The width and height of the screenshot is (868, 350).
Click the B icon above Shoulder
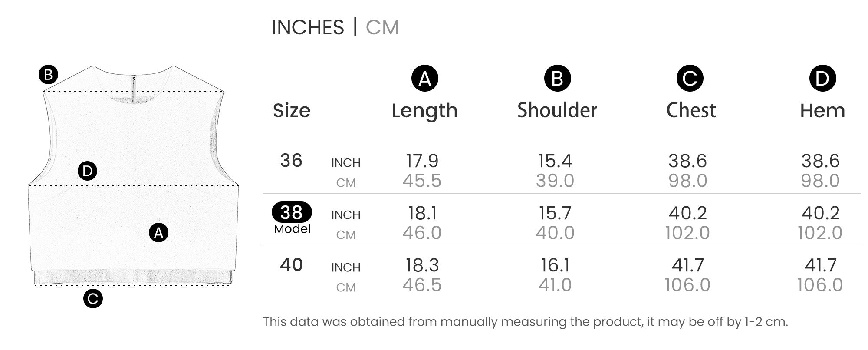point(557,79)
